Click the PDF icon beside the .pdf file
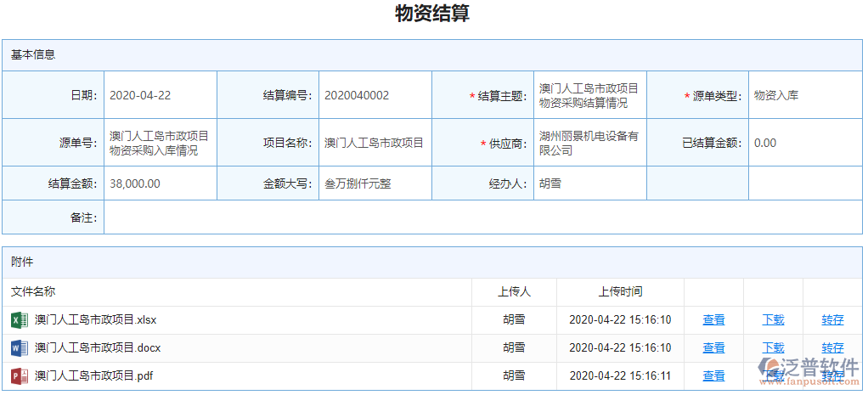This screenshot has height=395, width=868. (x=19, y=375)
